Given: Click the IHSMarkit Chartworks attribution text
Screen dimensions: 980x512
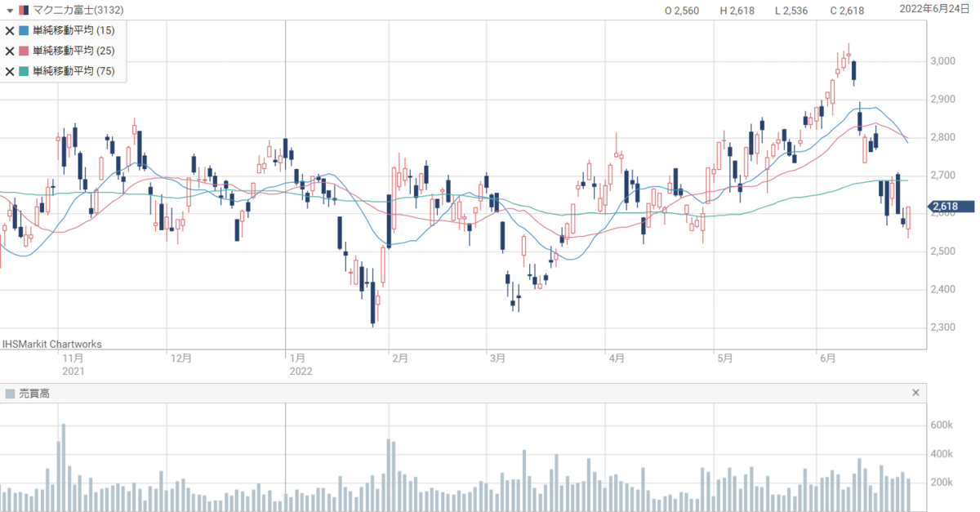Looking at the screenshot, I should (x=53, y=344).
